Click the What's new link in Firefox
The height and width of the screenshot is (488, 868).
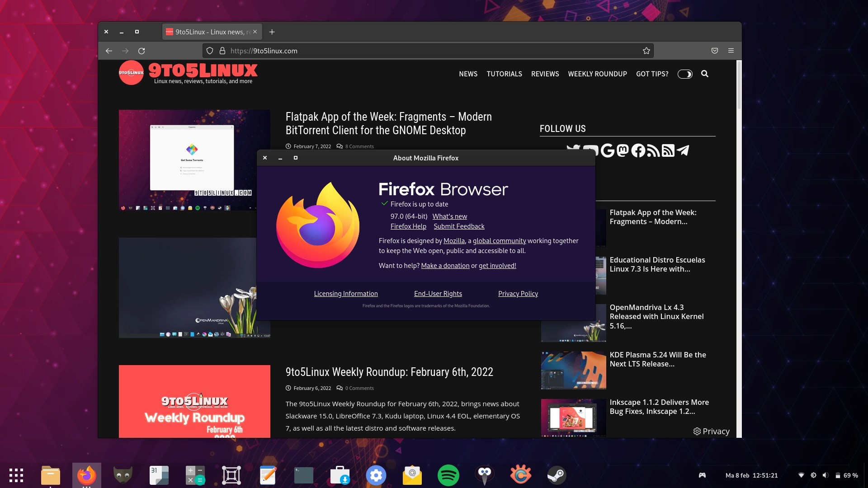point(449,216)
